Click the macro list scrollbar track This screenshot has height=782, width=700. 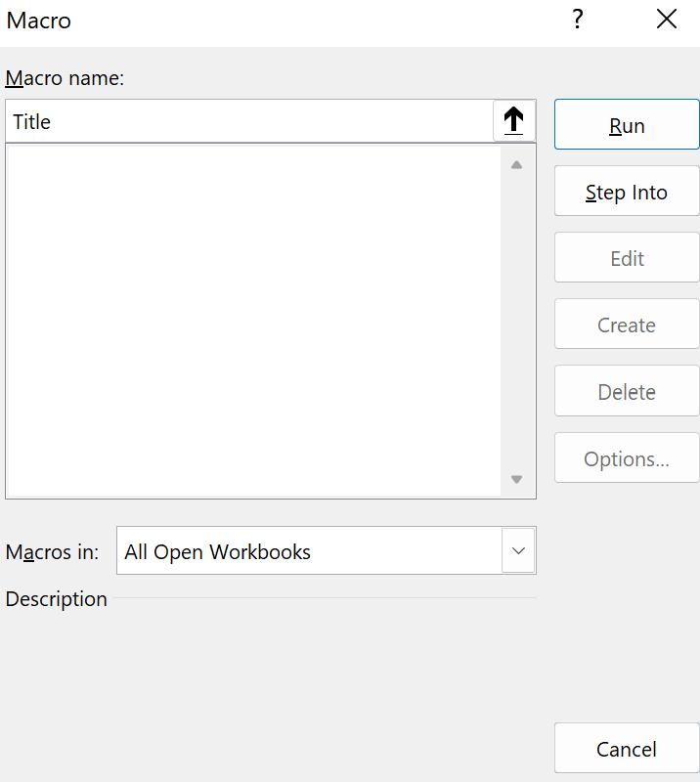pos(516,323)
